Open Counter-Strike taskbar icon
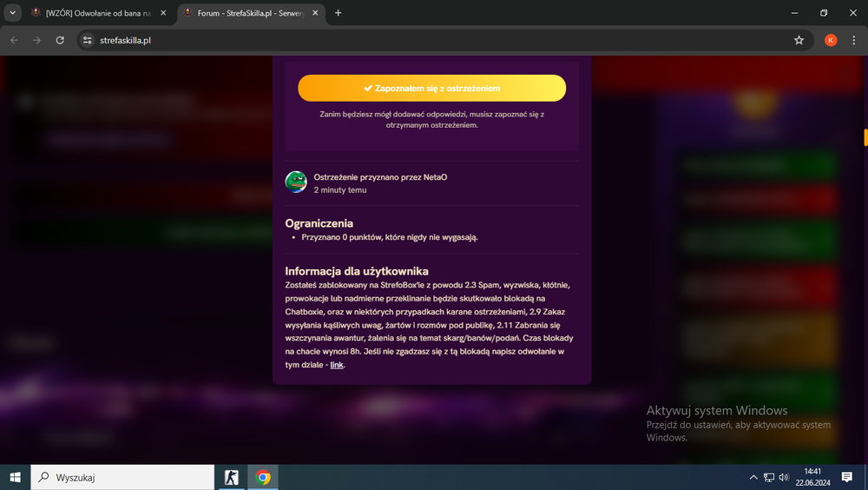This screenshot has height=490, width=868. click(232, 477)
